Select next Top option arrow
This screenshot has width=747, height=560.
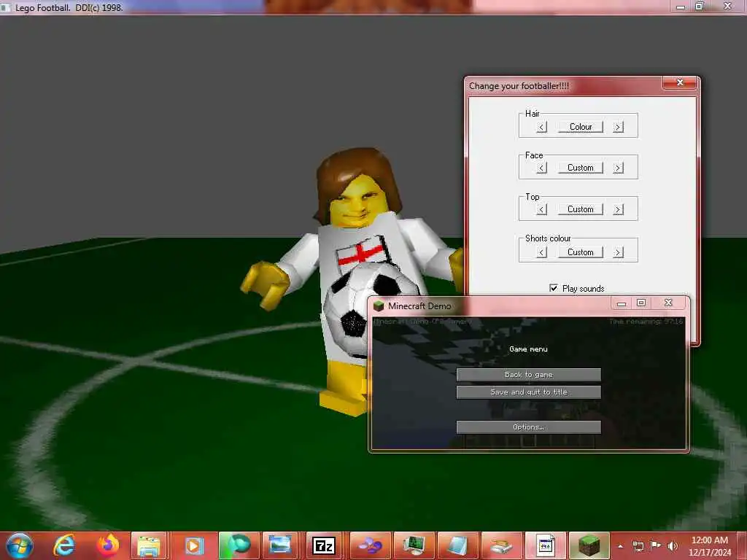[x=618, y=209]
